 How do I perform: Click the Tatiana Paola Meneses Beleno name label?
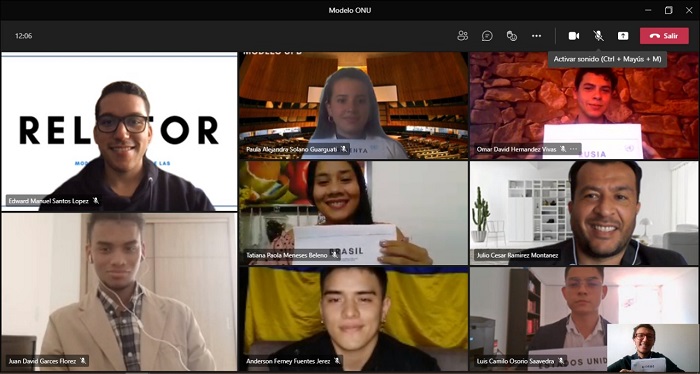[x=287, y=255]
